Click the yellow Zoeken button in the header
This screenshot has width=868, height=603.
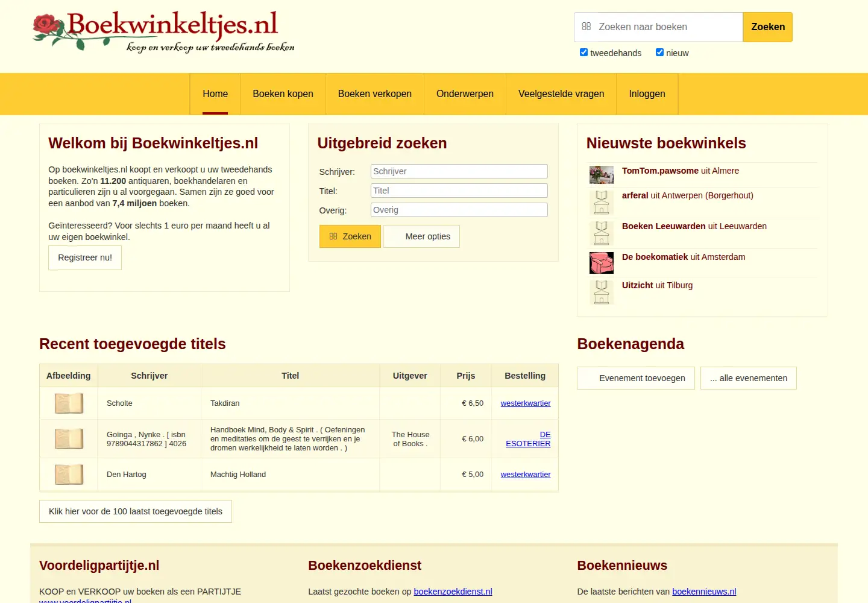[x=767, y=27]
